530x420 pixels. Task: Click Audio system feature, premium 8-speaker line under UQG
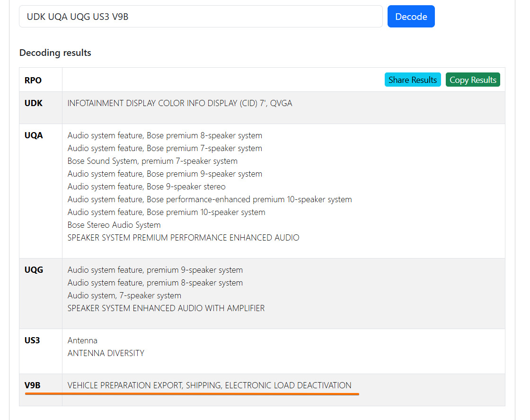pos(155,283)
